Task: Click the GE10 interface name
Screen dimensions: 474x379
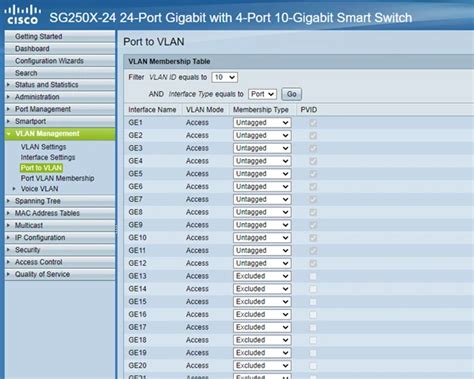Action: click(x=137, y=238)
